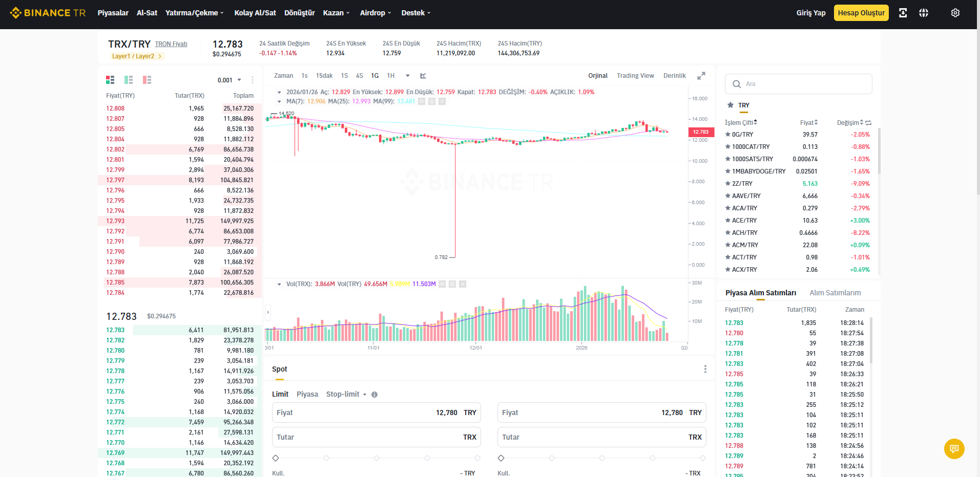Open the language globe icon
The width and height of the screenshot is (980, 477).
(x=924, y=13)
